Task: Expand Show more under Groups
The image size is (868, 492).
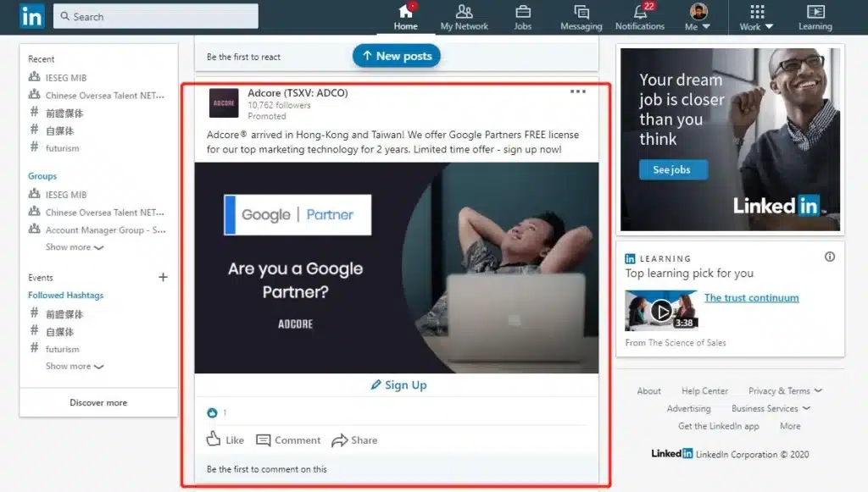Action: coord(75,247)
